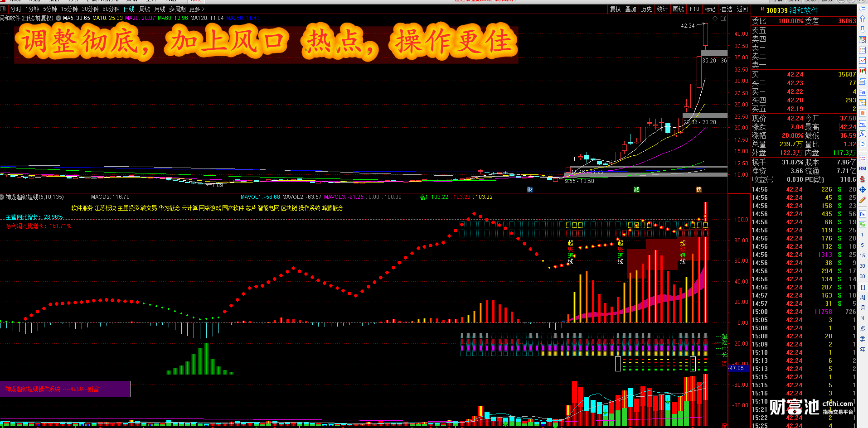Screen dimensions: 868x428
Task: Click the 减 marker below the chart
Action: pyautogui.click(x=636, y=190)
